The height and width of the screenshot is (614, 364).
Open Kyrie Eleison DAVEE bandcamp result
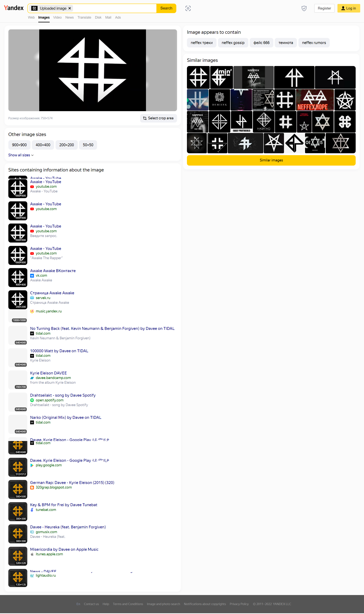coord(48,373)
